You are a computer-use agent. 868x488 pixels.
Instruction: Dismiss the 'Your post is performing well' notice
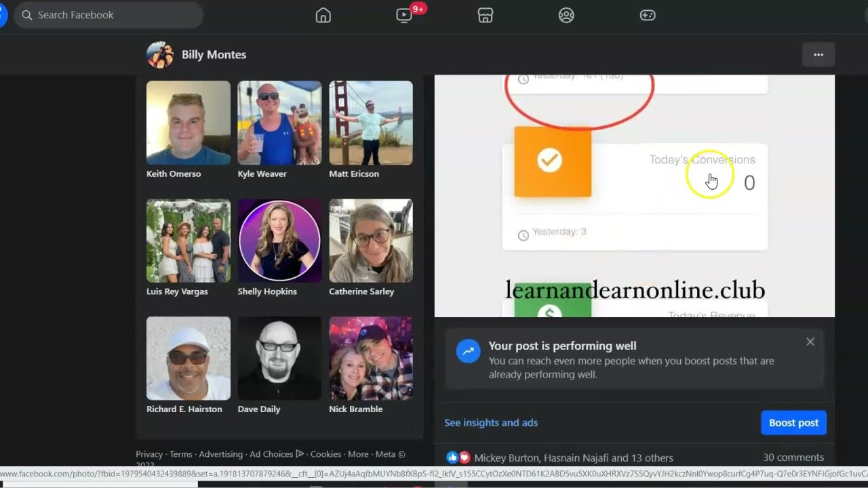(x=810, y=342)
